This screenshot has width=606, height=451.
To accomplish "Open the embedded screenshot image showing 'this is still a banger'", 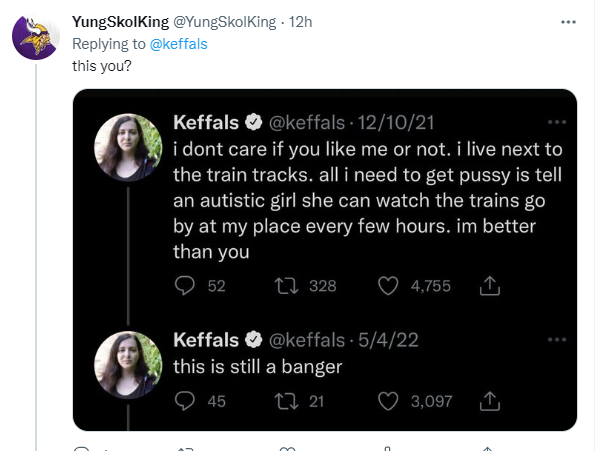I will (x=325, y=260).
